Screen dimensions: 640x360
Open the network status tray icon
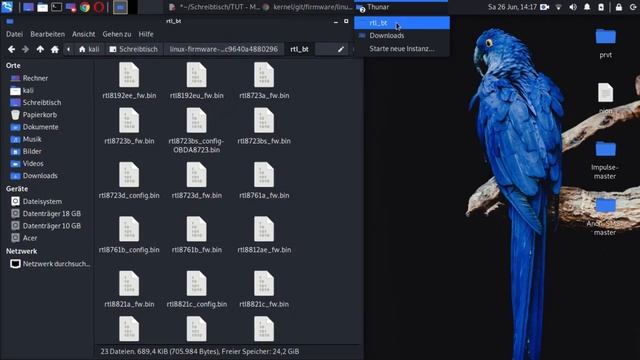[559, 7]
